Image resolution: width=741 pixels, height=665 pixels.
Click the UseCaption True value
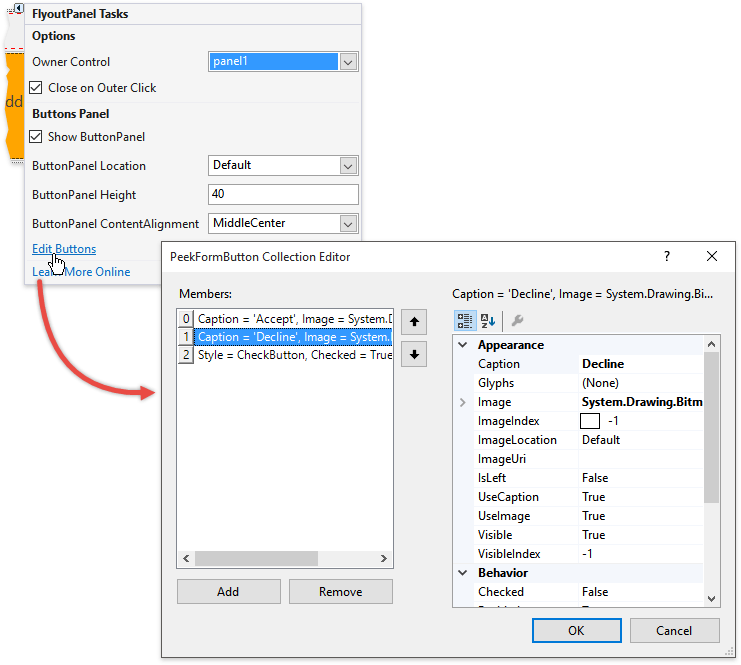[x=594, y=497]
